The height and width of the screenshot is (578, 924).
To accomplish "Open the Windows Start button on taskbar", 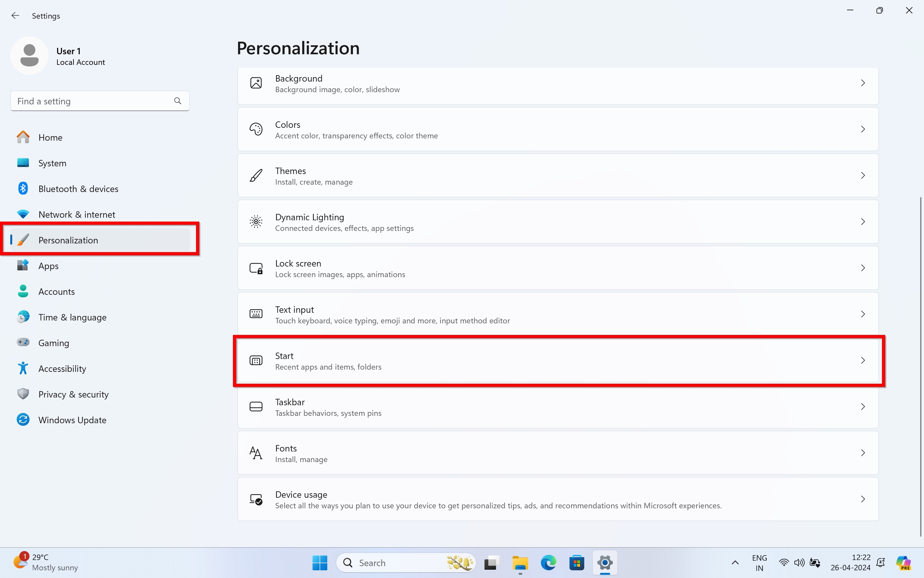I will 320,563.
